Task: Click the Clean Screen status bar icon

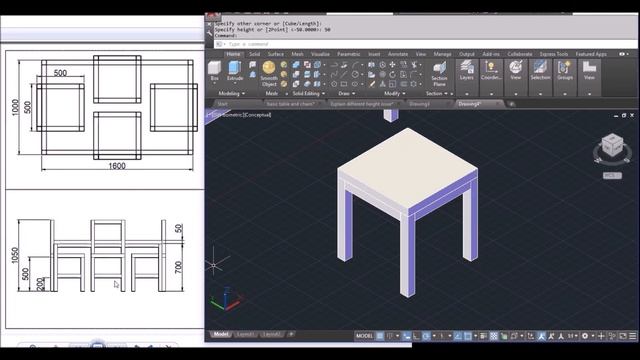Action: [x=623, y=336]
